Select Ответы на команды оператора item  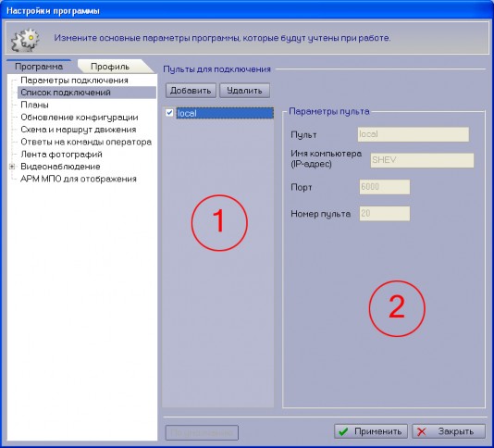coord(86,142)
